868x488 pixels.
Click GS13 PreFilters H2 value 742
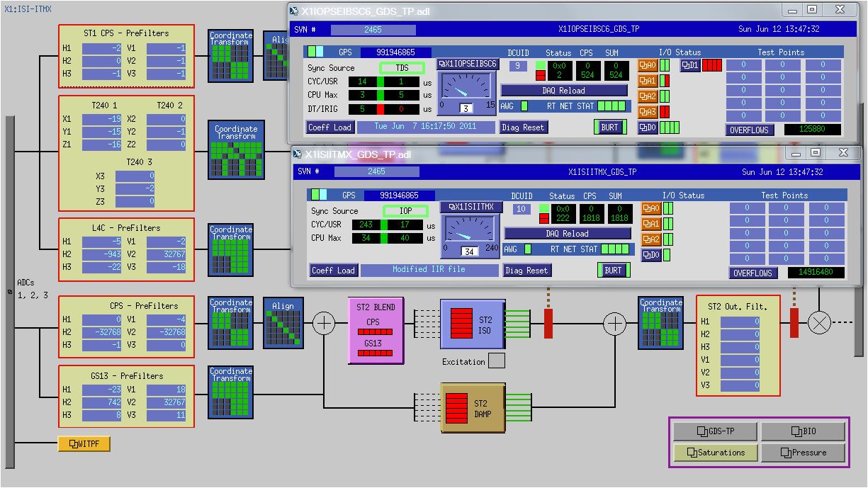click(x=102, y=402)
